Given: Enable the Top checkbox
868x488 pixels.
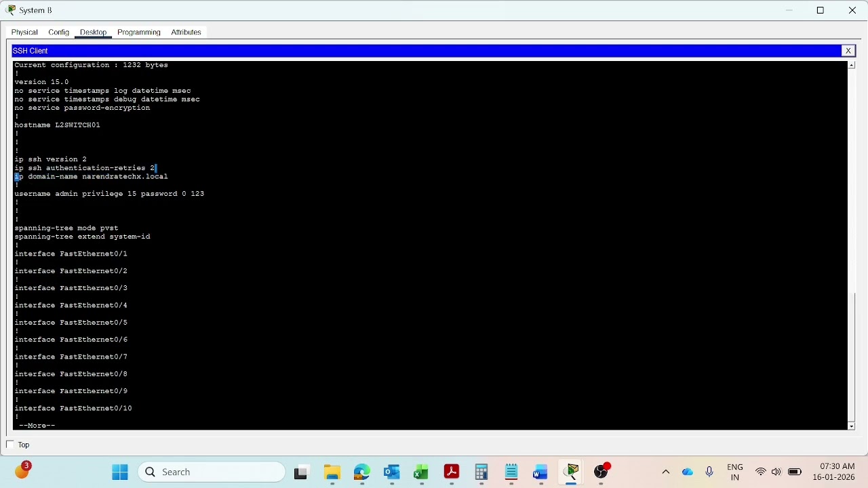Looking at the screenshot, I should pos(9,445).
